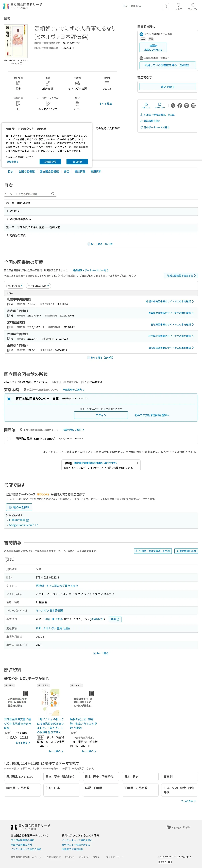This screenshot has height=868, width=202.
Task: Select 関西館 書庫 radio button
Action: point(9,439)
